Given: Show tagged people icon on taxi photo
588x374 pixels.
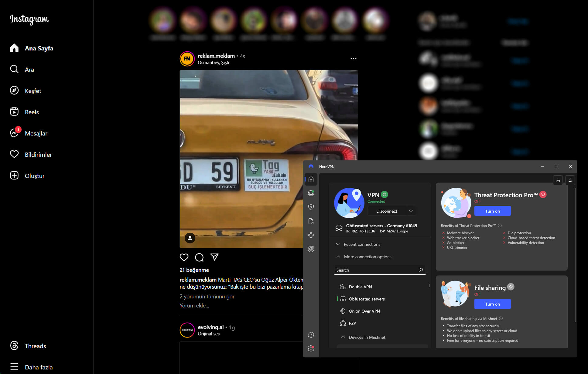Looking at the screenshot, I should (x=190, y=238).
